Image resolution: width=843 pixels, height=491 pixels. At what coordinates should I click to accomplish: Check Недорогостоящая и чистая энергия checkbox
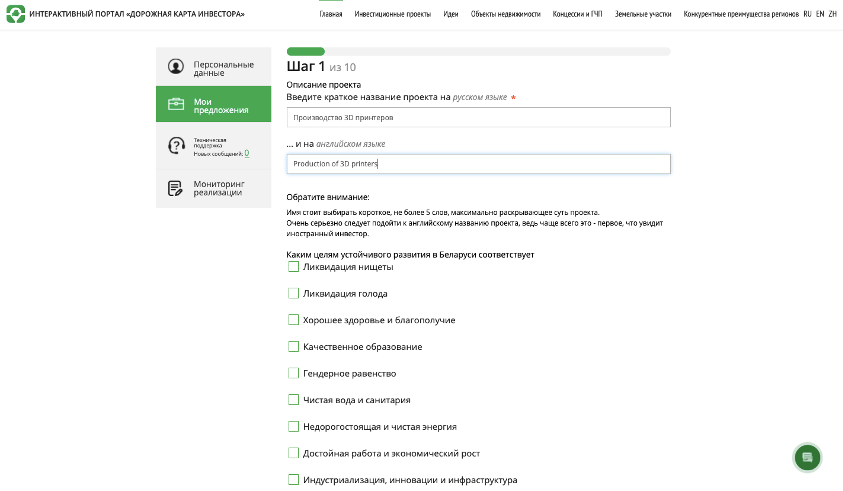click(293, 426)
